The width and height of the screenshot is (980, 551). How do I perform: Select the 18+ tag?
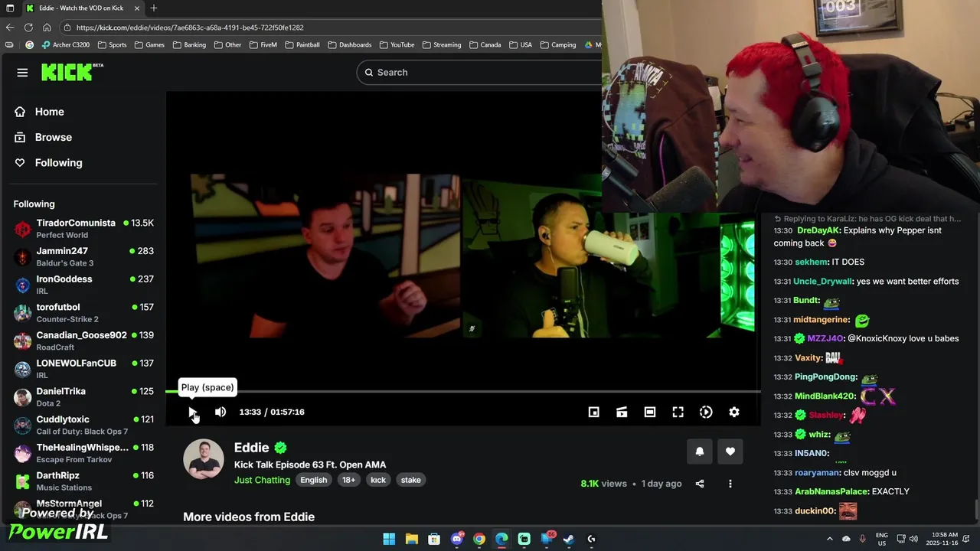(348, 480)
